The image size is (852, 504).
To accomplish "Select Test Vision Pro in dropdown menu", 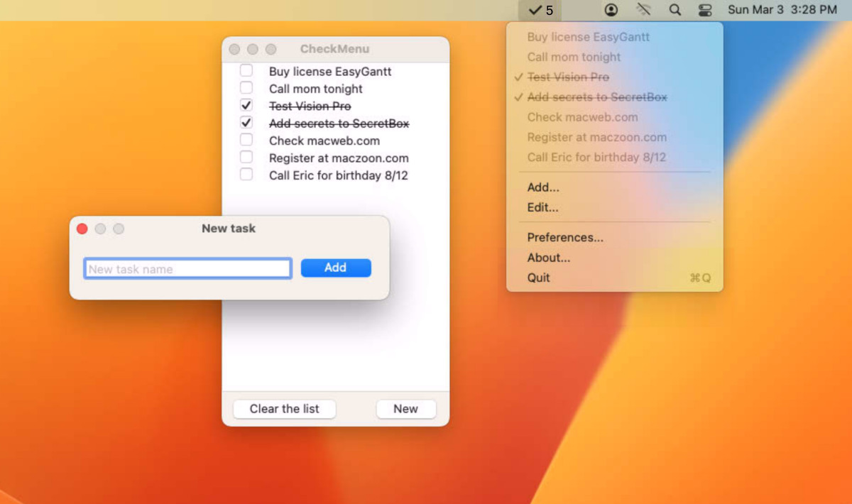I will 615,77.
